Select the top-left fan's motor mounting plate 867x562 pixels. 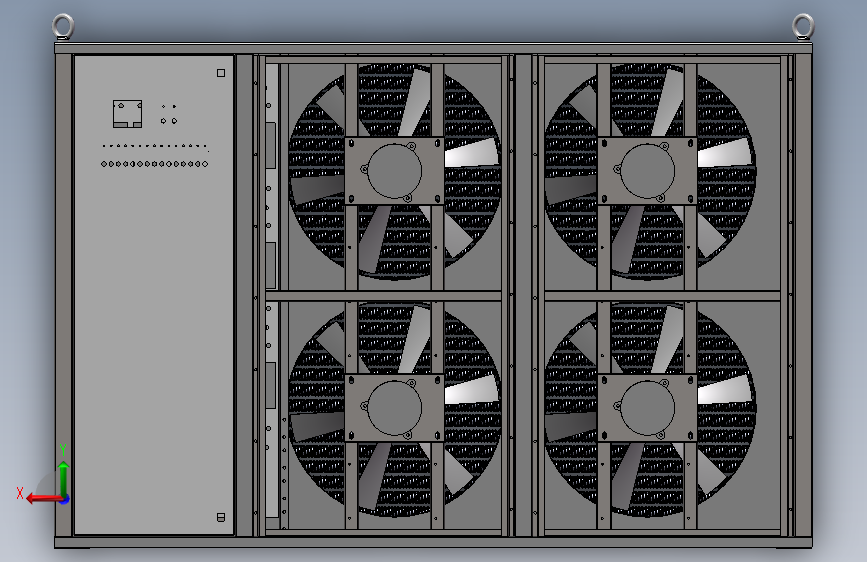[x=394, y=171]
